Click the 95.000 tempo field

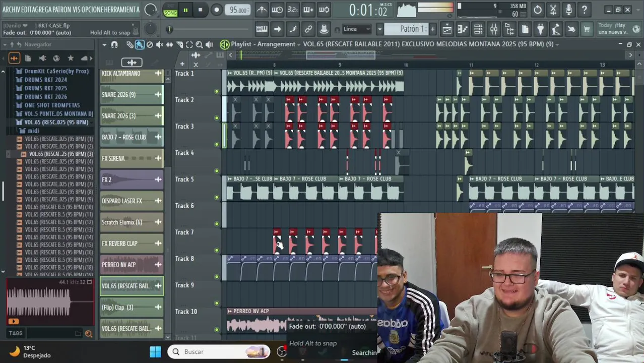(x=238, y=10)
